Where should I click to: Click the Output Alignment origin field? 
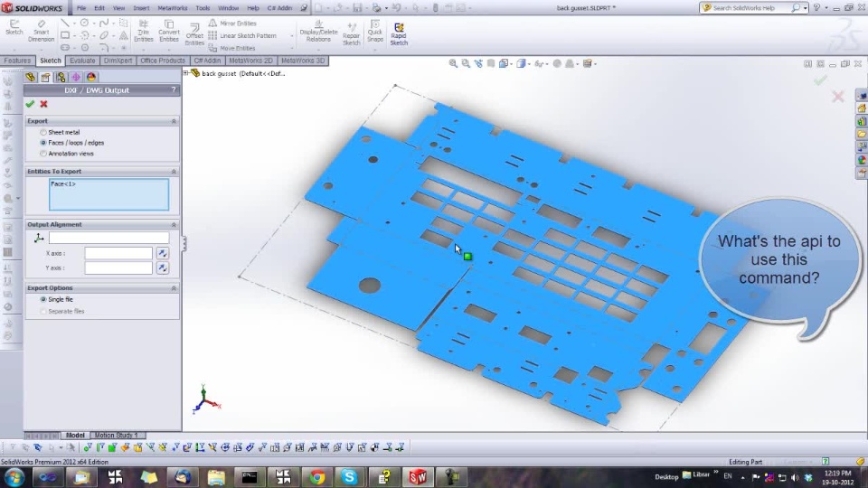(109, 238)
